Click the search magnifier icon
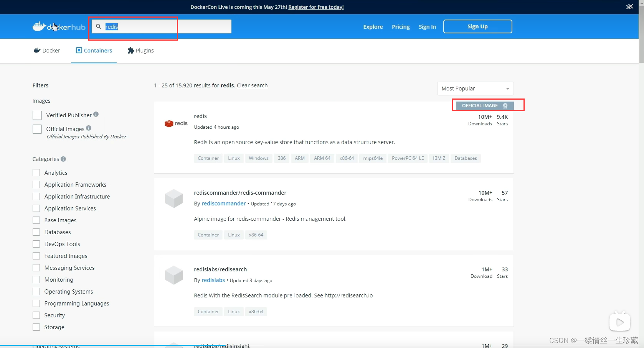The width and height of the screenshot is (644, 348). [x=99, y=26]
